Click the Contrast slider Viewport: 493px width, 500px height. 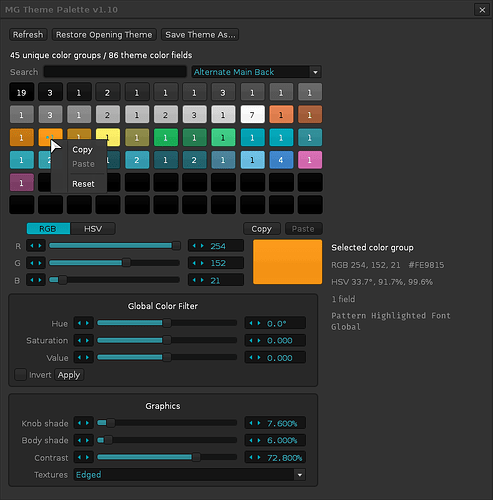click(167, 457)
